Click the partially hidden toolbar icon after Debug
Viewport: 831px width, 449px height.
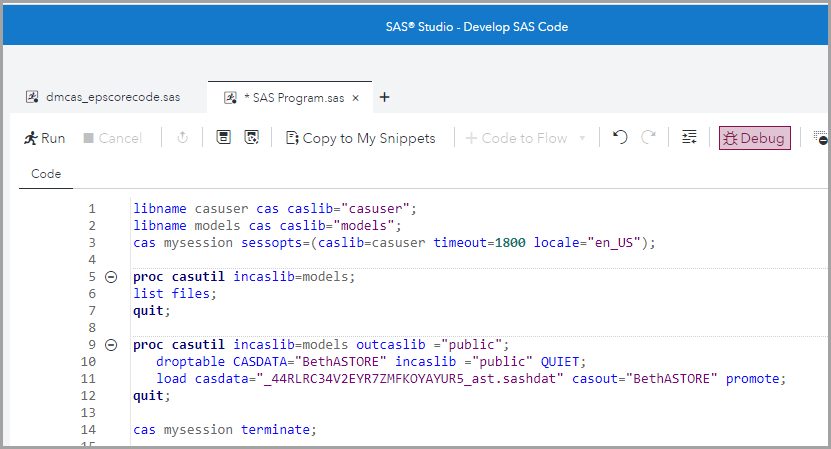pyautogui.click(x=820, y=138)
